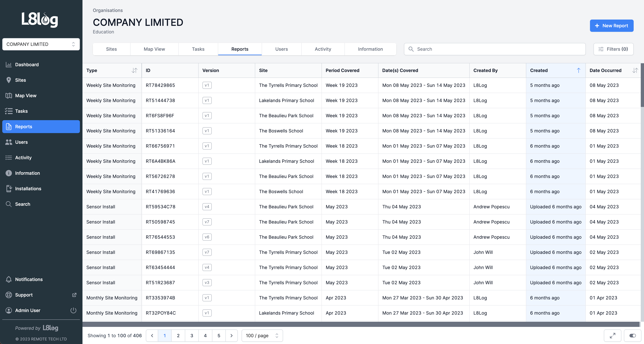The height and width of the screenshot is (344, 644).
Task: Open Dashboard from the sidebar
Action: tap(41, 65)
